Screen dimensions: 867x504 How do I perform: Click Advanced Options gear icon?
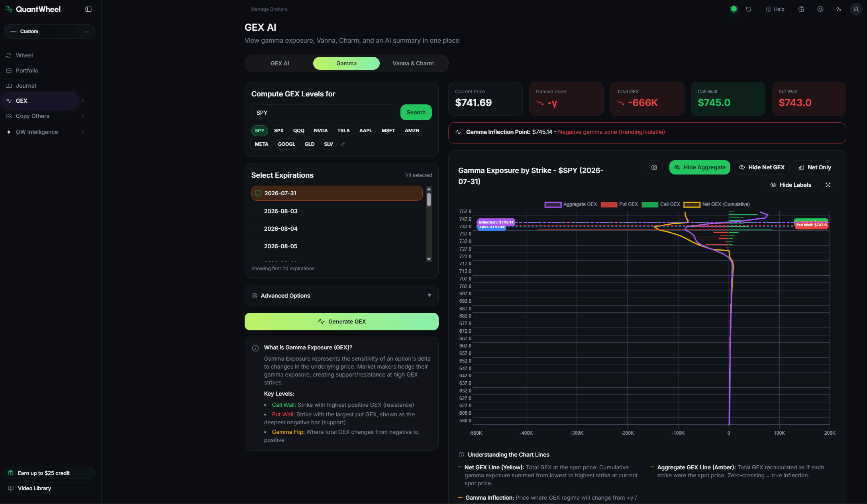click(x=255, y=296)
